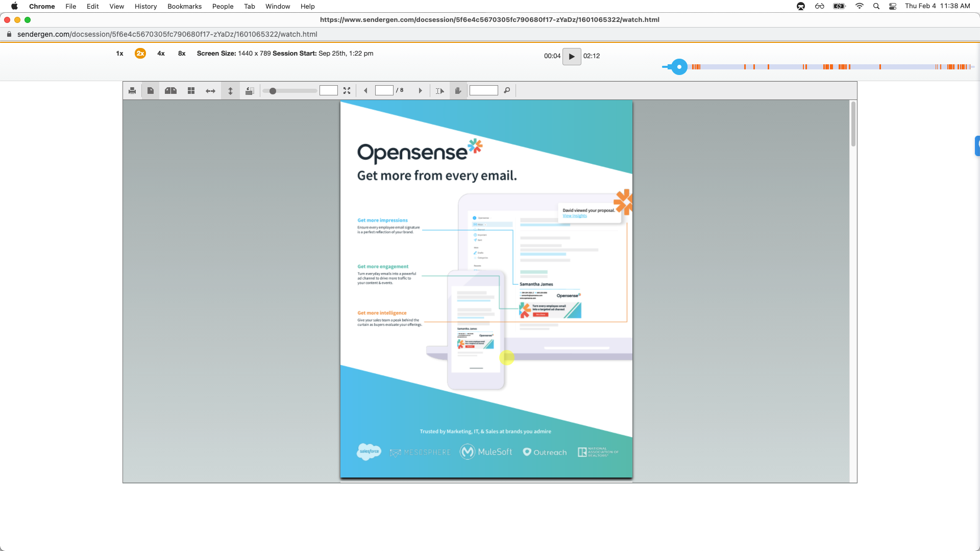Switch to two-page book view
This screenshot has width=980, height=551.
(x=170, y=91)
